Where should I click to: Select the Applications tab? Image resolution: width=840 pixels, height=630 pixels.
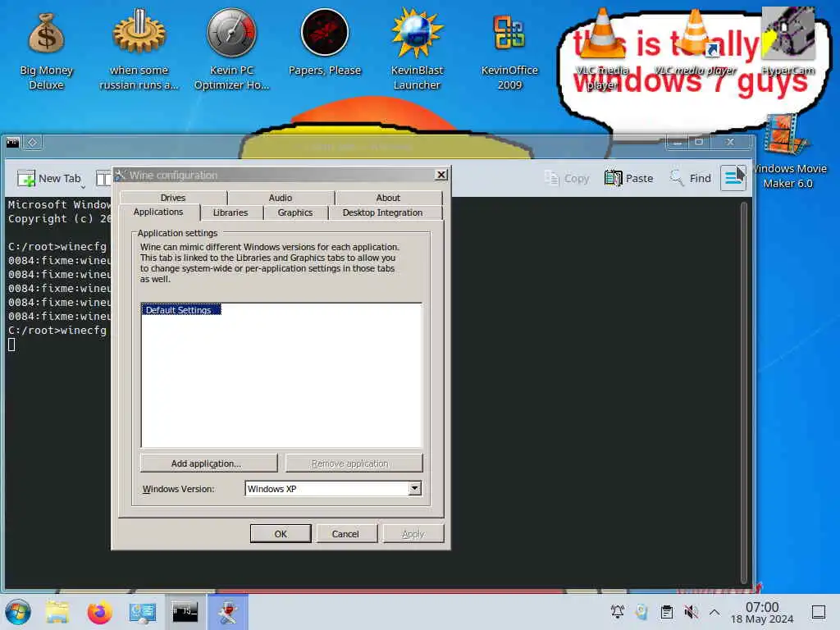[158, 212]
